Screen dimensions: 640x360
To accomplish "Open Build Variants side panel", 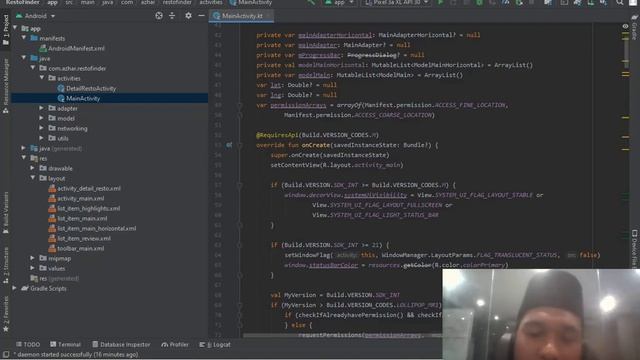I will (5, 212).
